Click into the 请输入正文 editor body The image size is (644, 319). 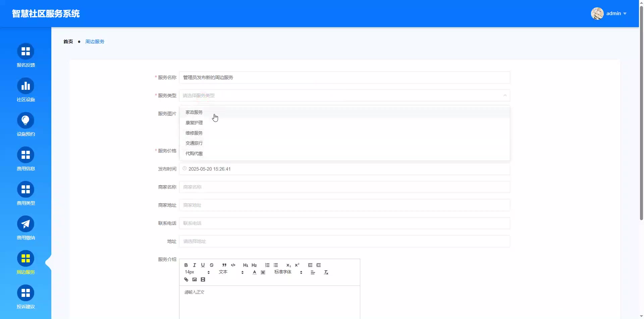pos(270,302)
